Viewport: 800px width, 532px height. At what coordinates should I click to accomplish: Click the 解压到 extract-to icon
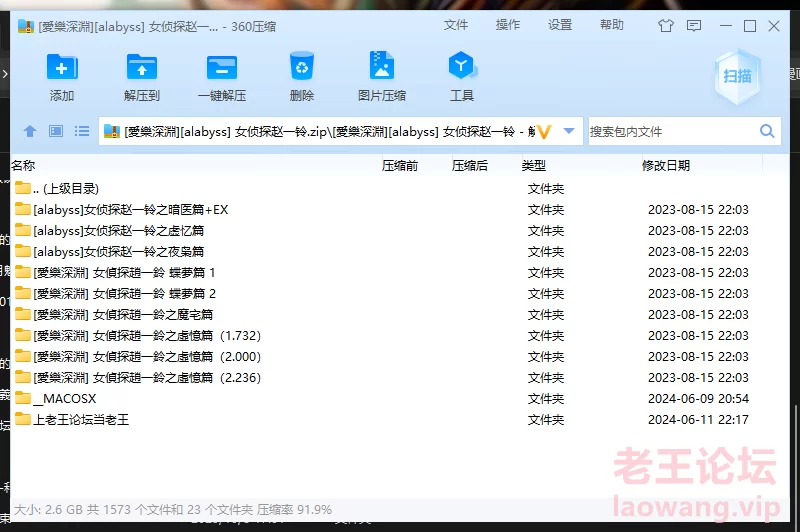pyautogui.click(x=142, y=68)
